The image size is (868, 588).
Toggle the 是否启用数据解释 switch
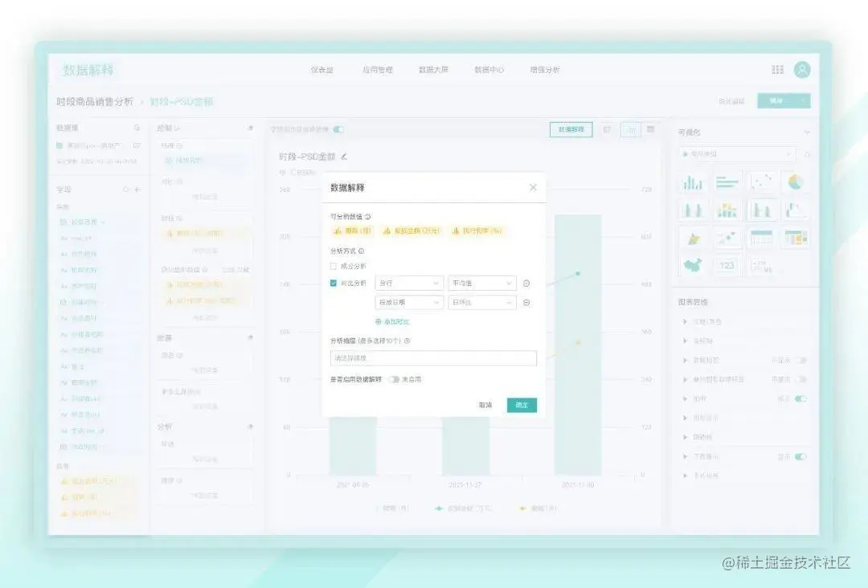tap(394, 379)
